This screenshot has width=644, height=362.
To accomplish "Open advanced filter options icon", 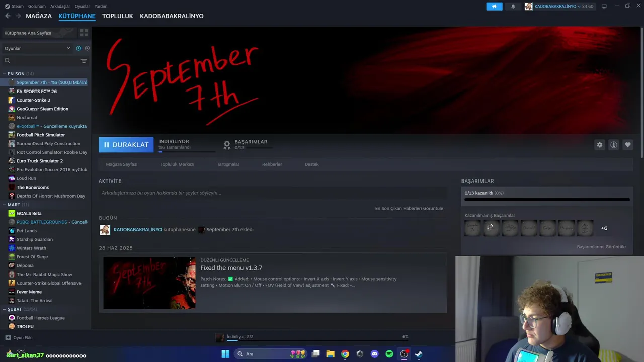I will coord(84,61).
